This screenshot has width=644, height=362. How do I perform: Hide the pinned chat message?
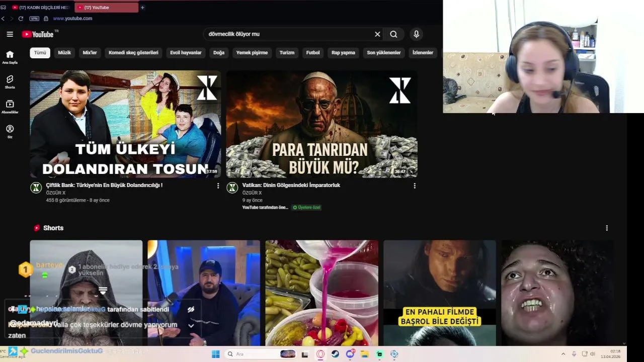click(191, 310)
